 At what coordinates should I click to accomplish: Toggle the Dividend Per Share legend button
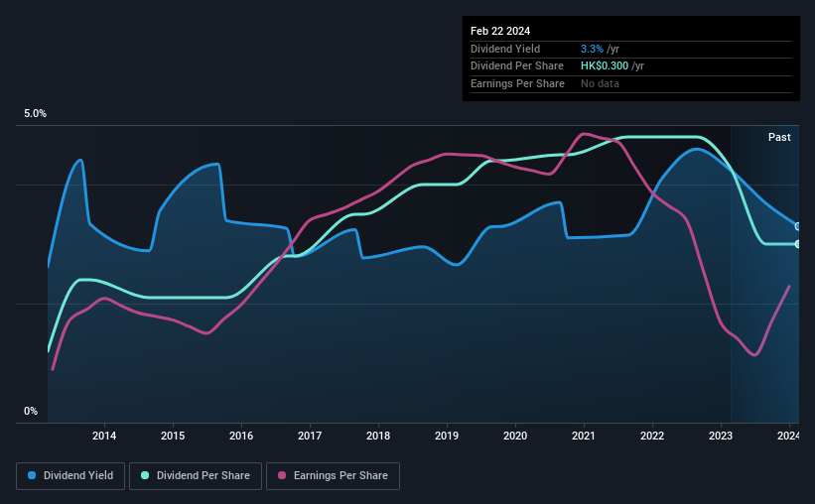click(x=196, y=476)
